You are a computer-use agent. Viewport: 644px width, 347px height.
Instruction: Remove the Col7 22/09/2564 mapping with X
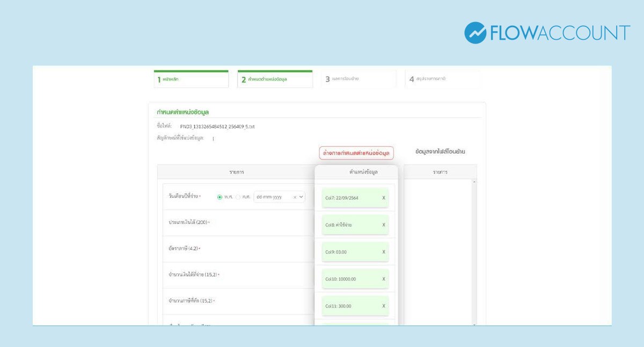tap(383, 198)
